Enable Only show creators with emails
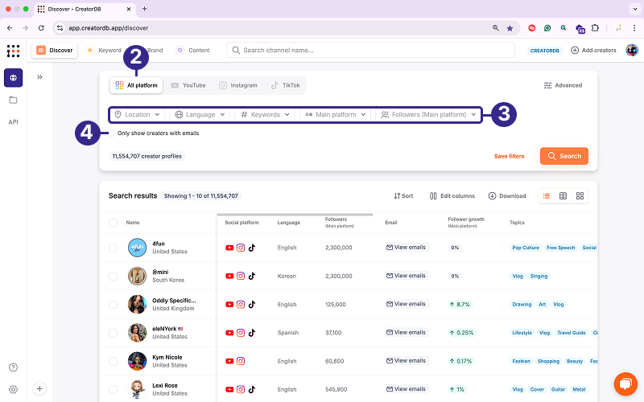The image size is (644, 402). [x=112, y=133]
